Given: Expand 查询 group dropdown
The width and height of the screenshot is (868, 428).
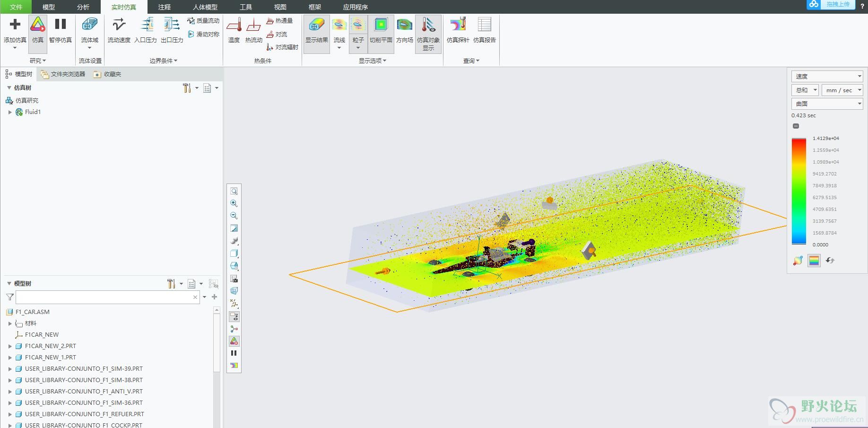Looking at the screenshot, I should [471, 61].
